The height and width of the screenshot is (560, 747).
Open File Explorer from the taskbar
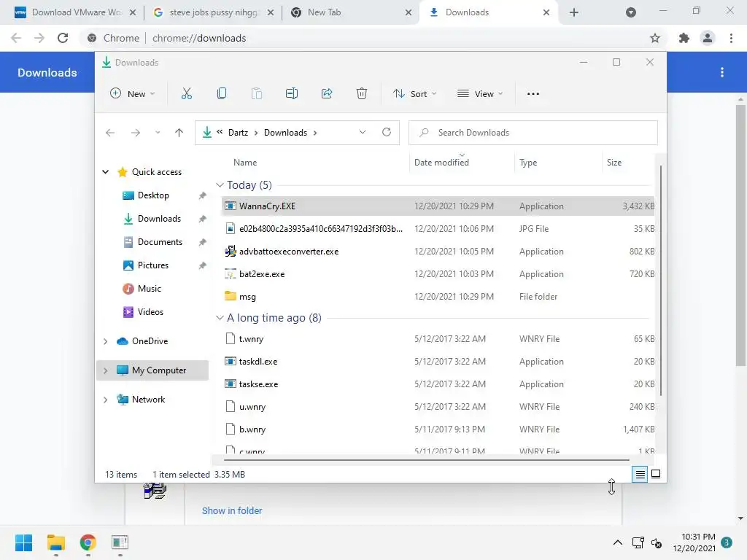pyautogui.click(x=55, y=542)
